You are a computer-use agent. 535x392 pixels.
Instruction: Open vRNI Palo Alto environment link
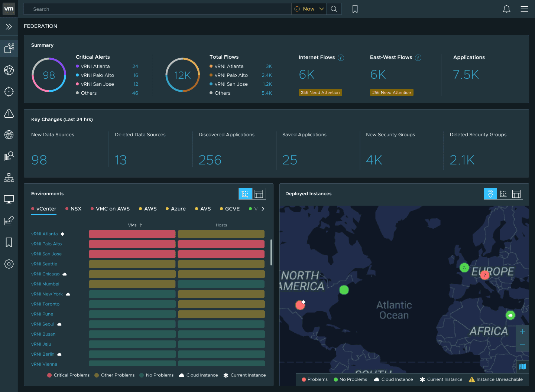coord(46,244)
